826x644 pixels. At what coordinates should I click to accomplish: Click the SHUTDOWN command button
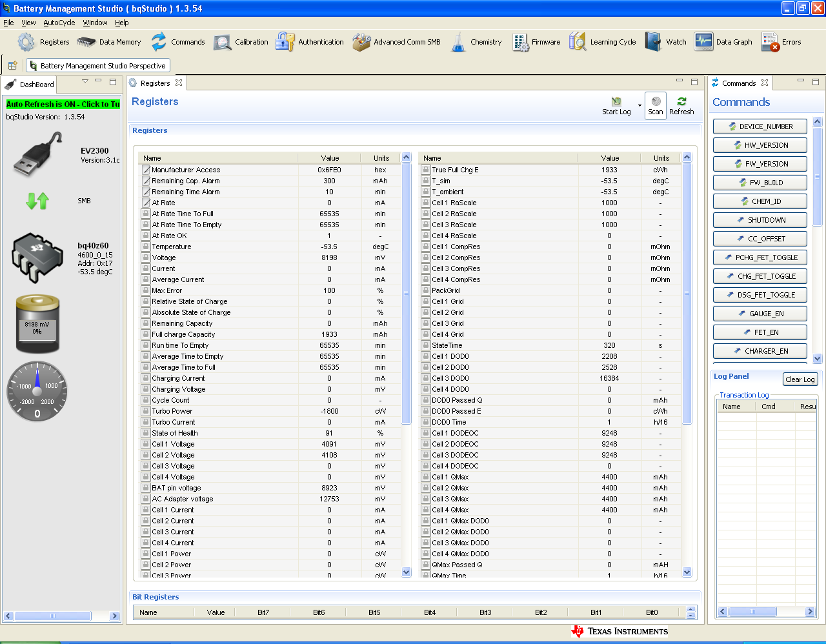[x=760, y=220]
